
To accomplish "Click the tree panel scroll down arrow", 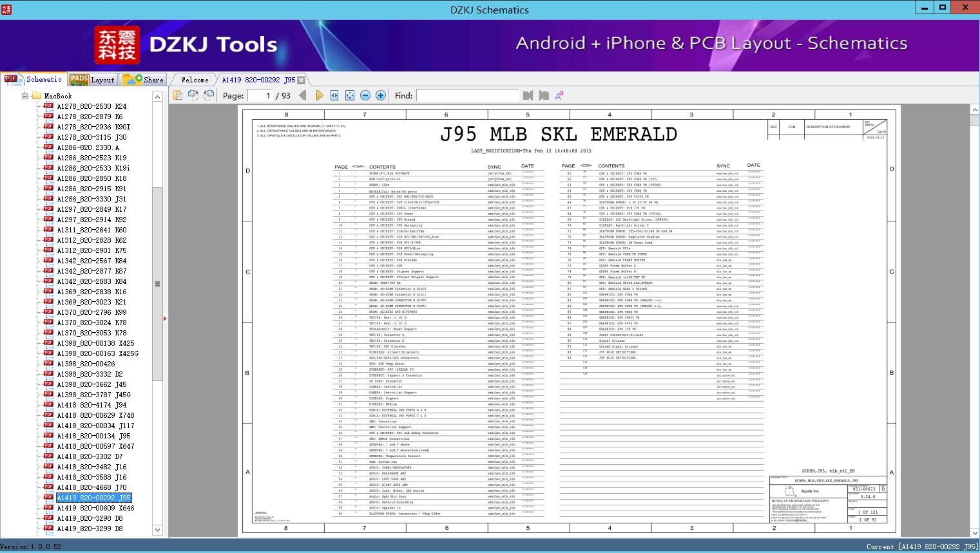I will point(157,530).
